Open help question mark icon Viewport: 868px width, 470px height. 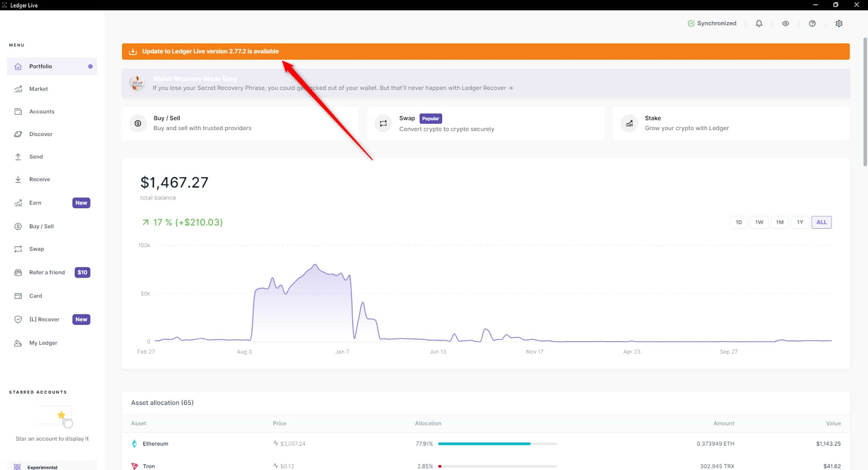(x=812, y=23)
